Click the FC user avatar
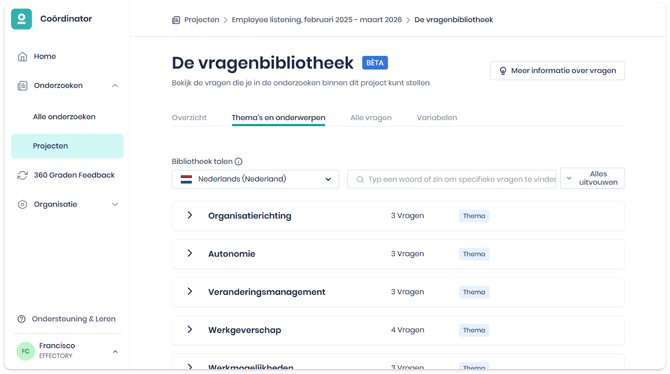The width and height of the screenshot is (670, 374). click(x=26, y=351)
